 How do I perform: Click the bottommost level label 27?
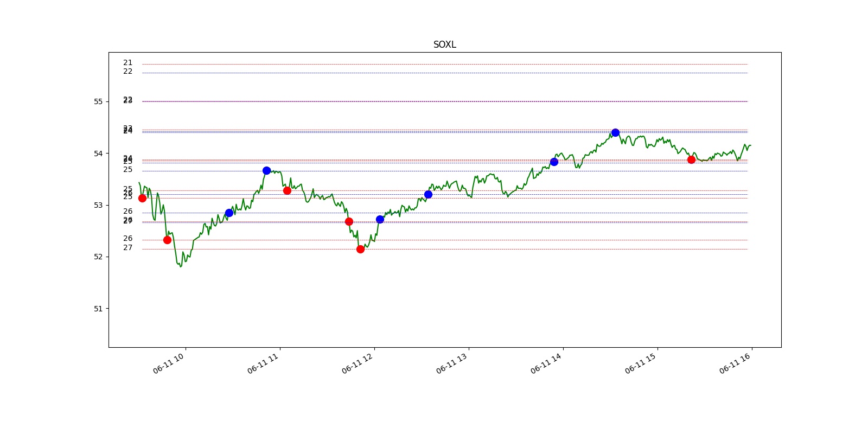127,248
